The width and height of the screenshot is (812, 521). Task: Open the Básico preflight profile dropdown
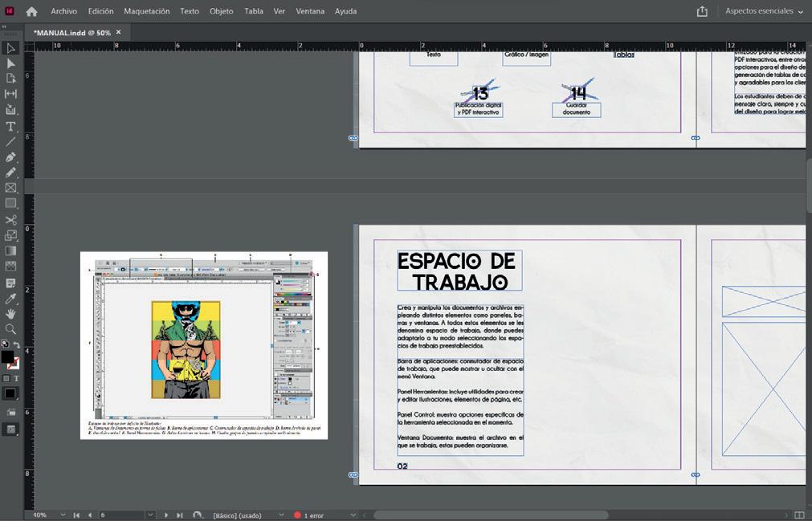click(x=280, y=515)
